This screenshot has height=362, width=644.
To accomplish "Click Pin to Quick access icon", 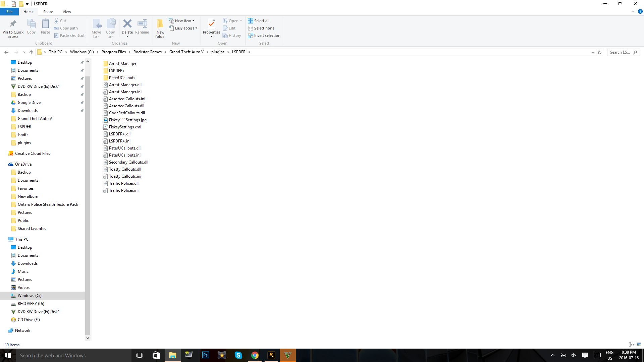I will [x=13, y=24].
